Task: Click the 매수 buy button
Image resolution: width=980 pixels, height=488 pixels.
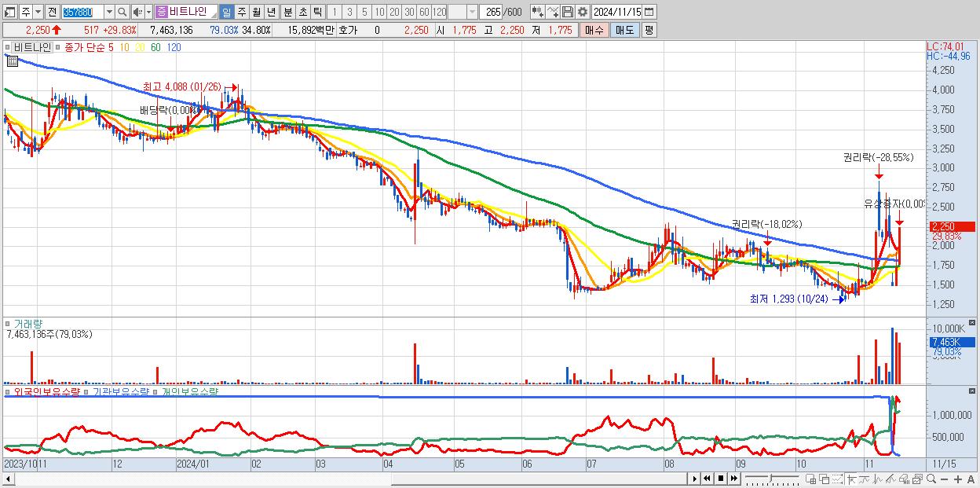Action: click(x=594, y=30)
